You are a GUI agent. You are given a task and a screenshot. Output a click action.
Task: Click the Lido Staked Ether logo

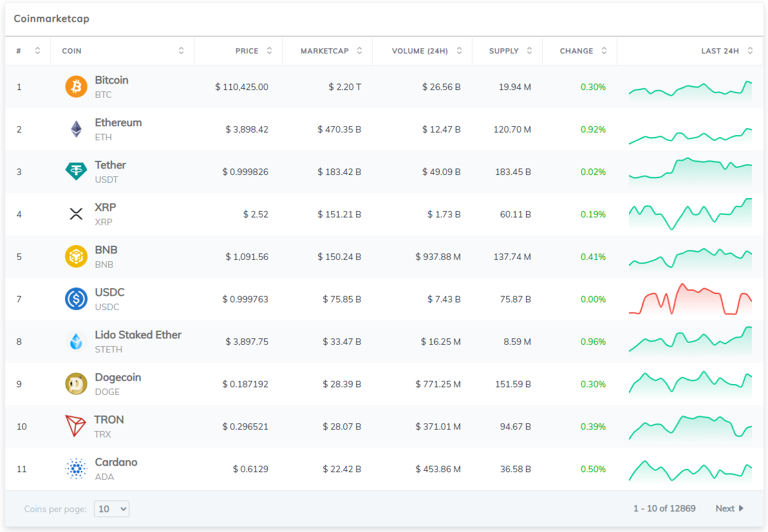click(x=76, y=342)
